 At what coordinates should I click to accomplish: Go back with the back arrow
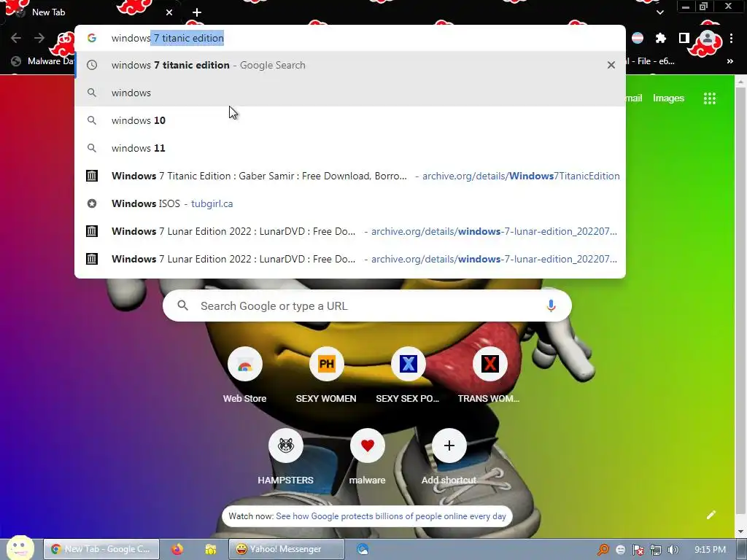point(16,38)
